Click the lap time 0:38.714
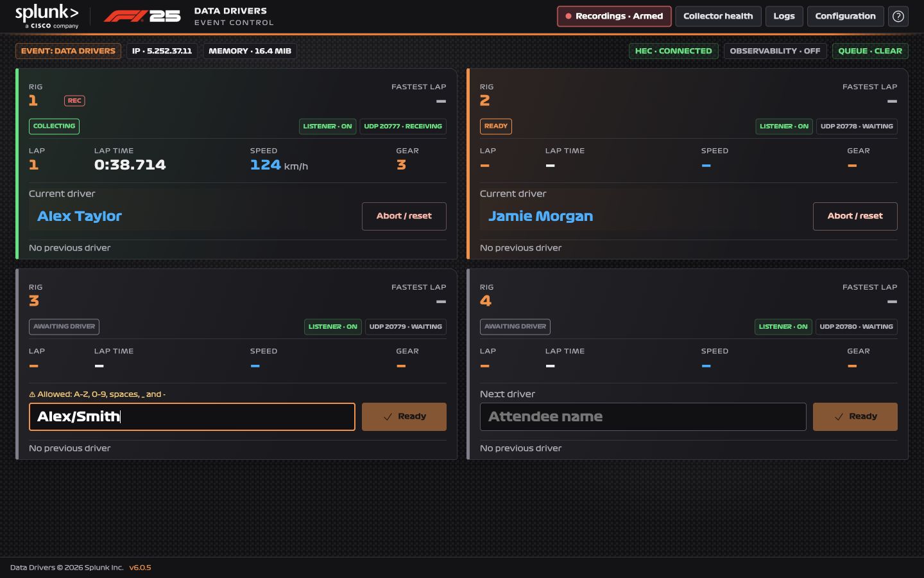 click(x=130, y=165)
